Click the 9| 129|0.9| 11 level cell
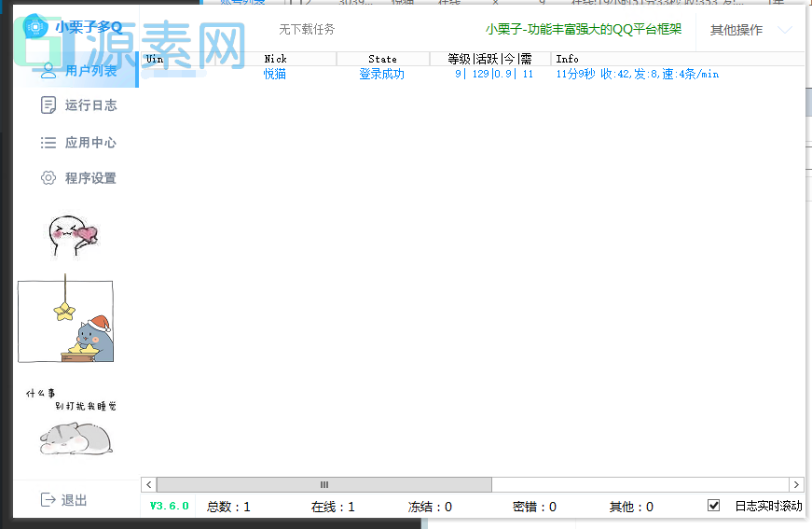The width and height of the screenshot is (812, 529). click(x=494, y=74)
